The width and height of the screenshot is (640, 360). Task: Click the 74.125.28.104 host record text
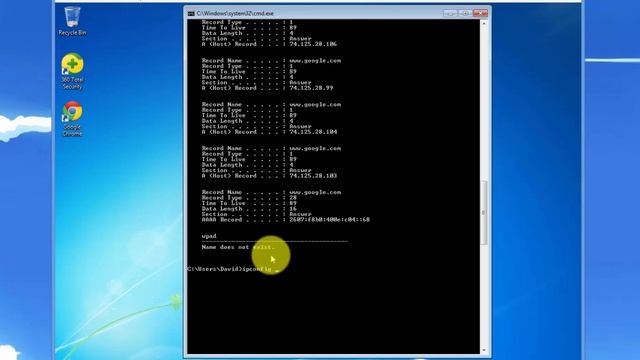(x=313, y=132)
